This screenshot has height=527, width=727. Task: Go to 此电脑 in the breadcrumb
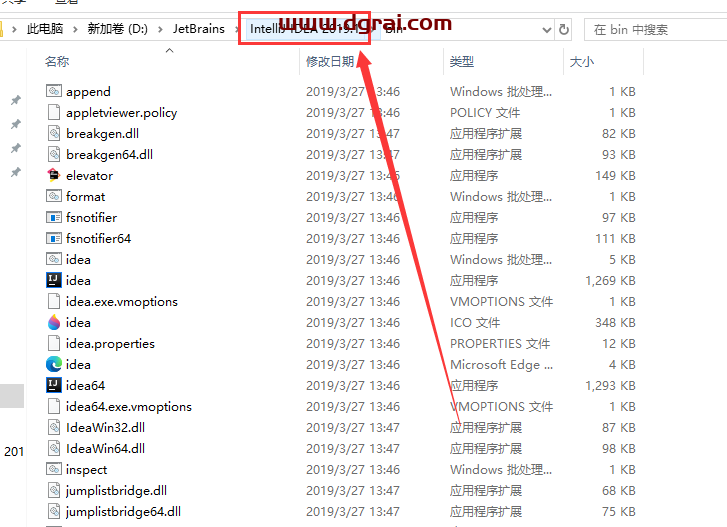(x=45, y=29)
